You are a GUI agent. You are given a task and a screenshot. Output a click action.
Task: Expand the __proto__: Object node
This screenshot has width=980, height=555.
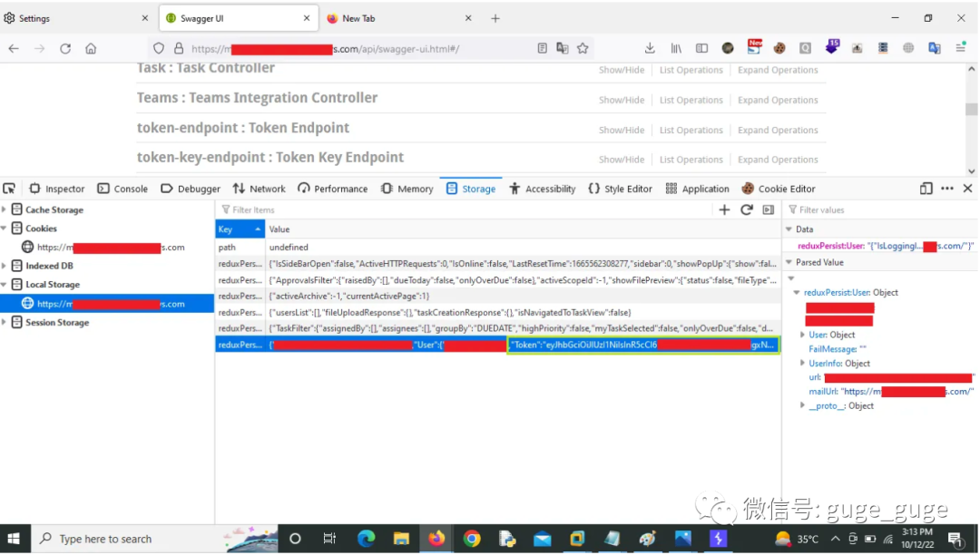803,405
